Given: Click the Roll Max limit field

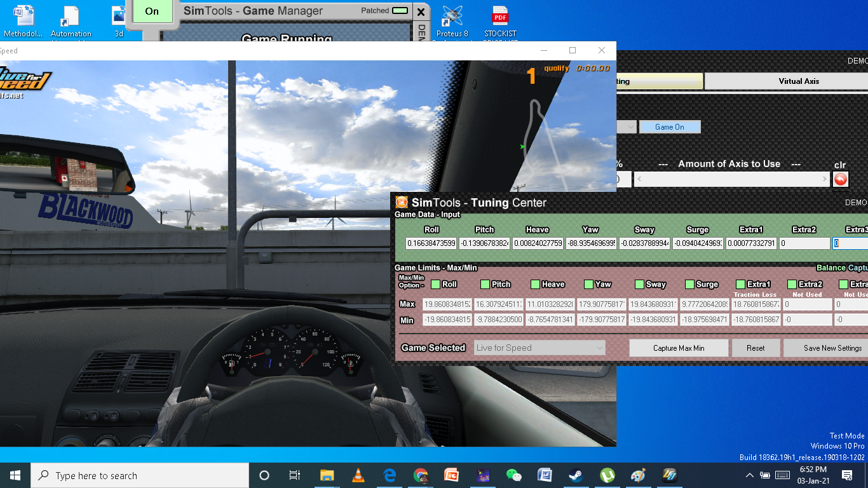Looking at the screenshot, I should (x=448, y=304).
